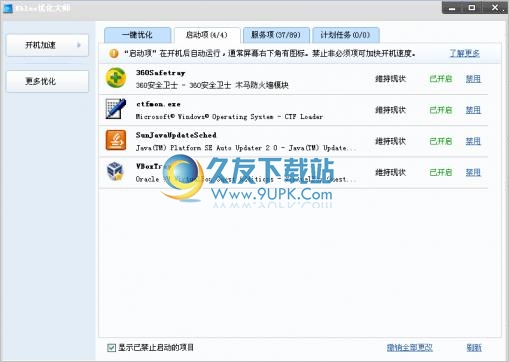The width and height of the screenshot is (509, 362).
Task: Maximize the optimizer window
Action: tap(472, 8)
